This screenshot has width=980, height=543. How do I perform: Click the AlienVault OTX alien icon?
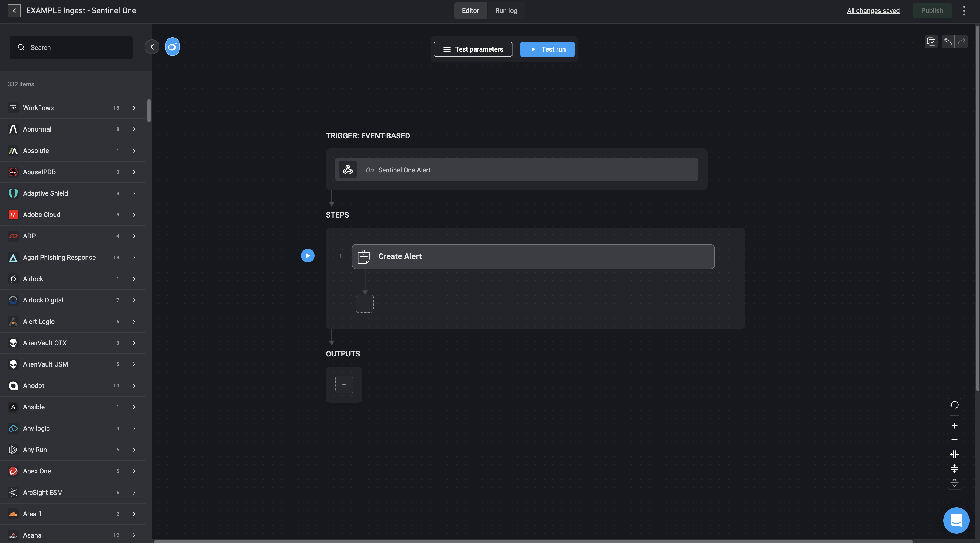(13, 343)
